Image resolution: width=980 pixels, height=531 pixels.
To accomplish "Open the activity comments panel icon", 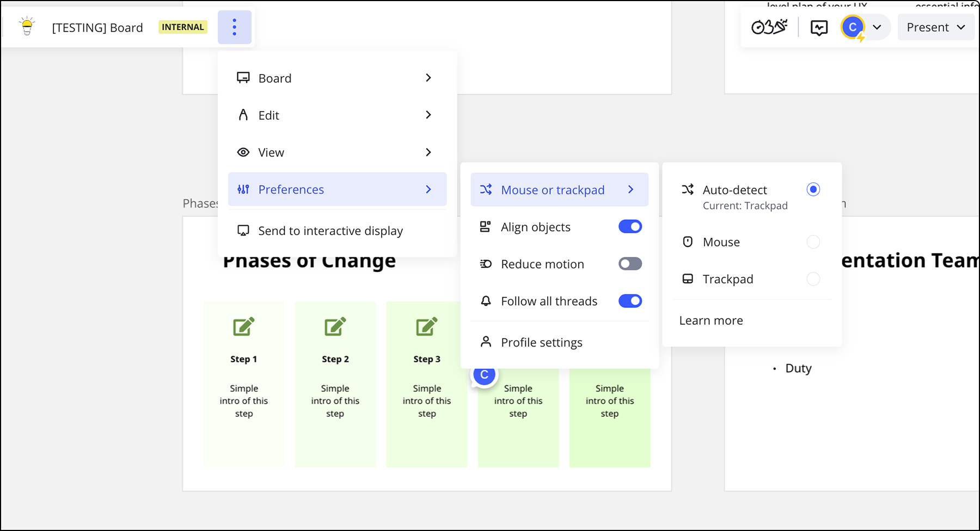I will 819,27.
